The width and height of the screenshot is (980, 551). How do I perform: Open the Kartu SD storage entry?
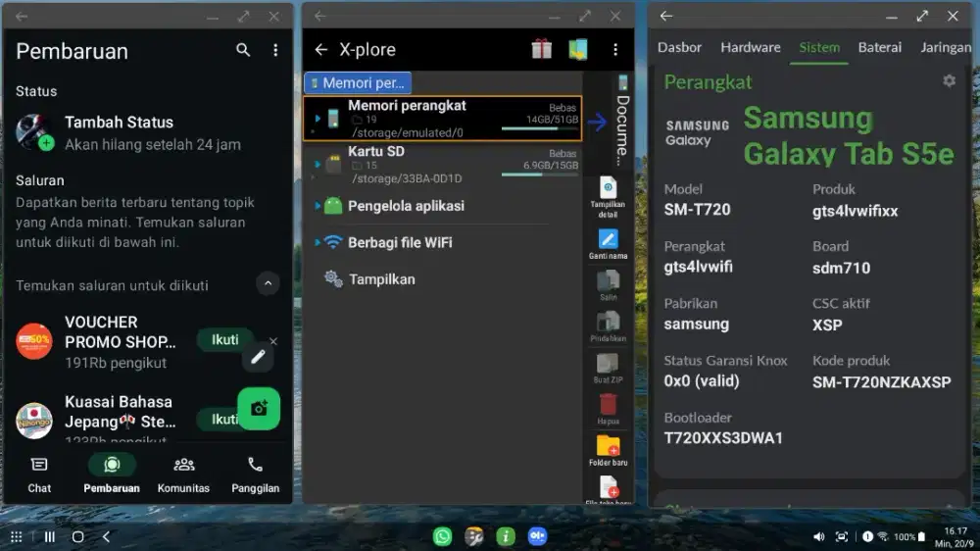click(x=443, y=165)
